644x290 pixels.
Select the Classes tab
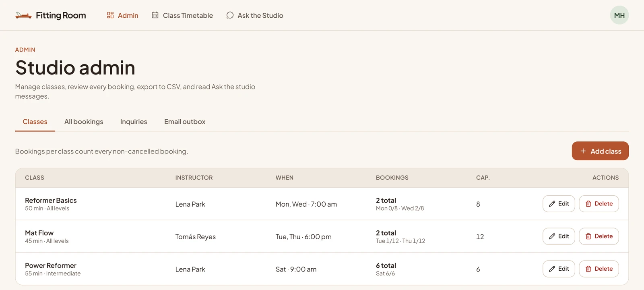tap(35, 122)
